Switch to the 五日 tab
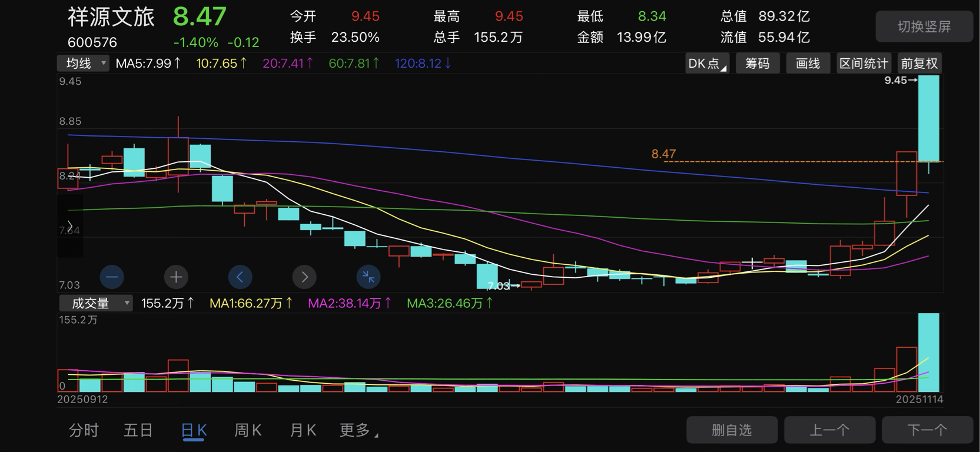 (138, 430)
